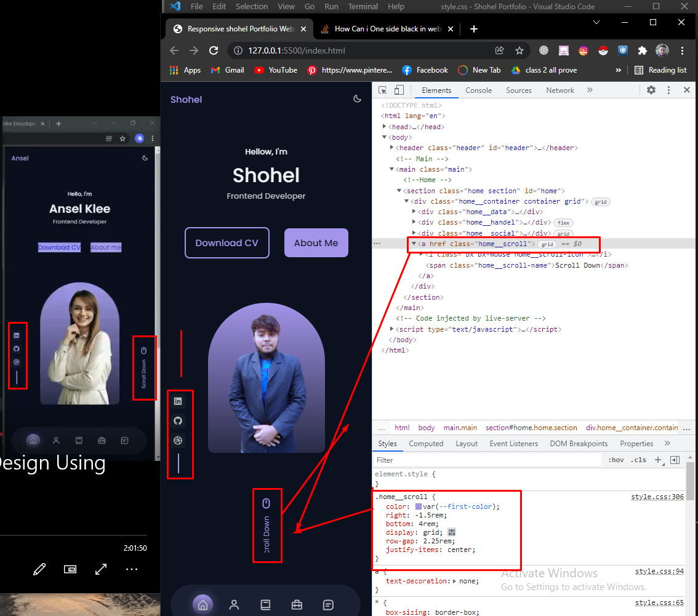Switch to the Sources tab

point(519,90)
